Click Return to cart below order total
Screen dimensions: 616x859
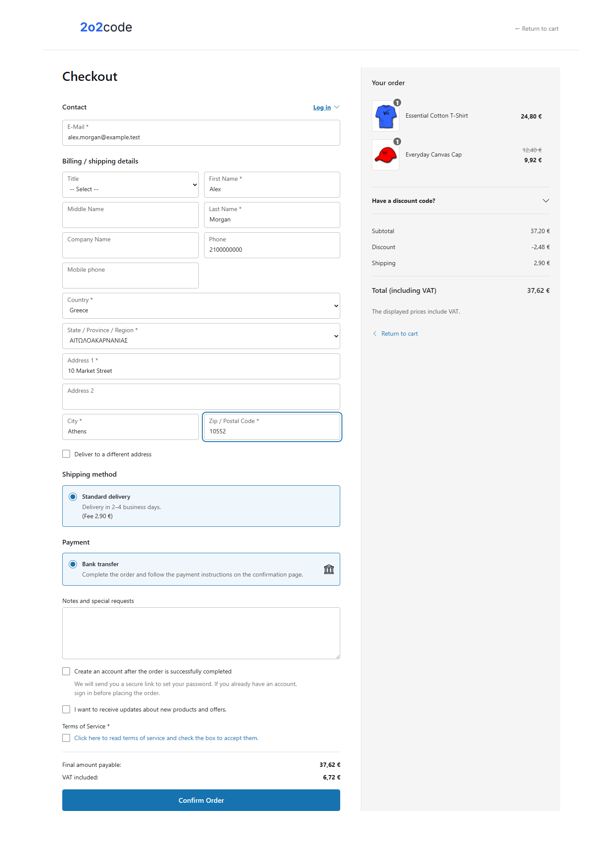pyautogui.click(x=399, y=333)
